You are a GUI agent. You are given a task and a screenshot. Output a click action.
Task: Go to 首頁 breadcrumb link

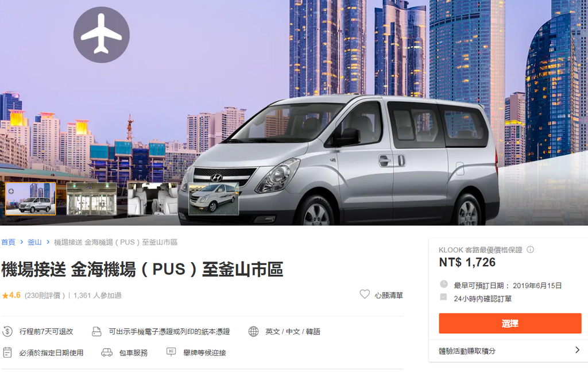point(8,242)
